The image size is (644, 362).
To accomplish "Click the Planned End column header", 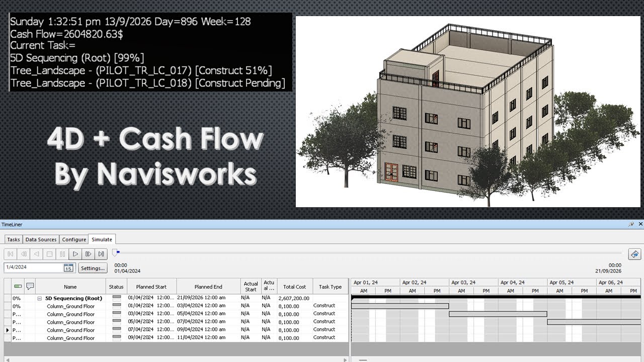I will coord(208,287).
